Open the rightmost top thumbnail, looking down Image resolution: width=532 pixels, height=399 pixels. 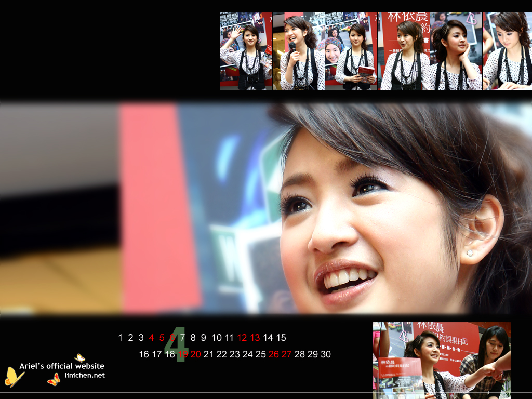[x=508, y=51]
